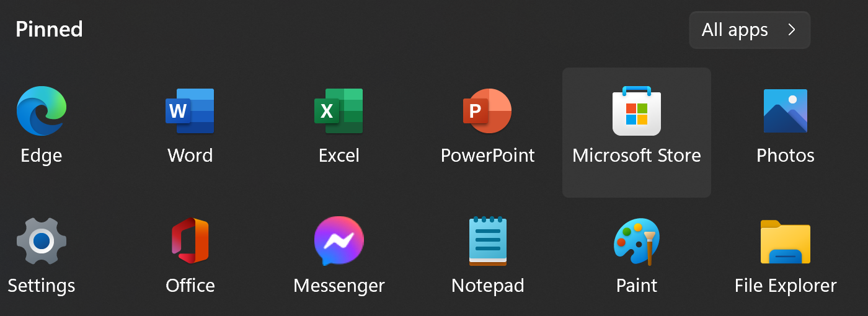
Task: Open the Paint palette icon
Action: tap(637, 242)
